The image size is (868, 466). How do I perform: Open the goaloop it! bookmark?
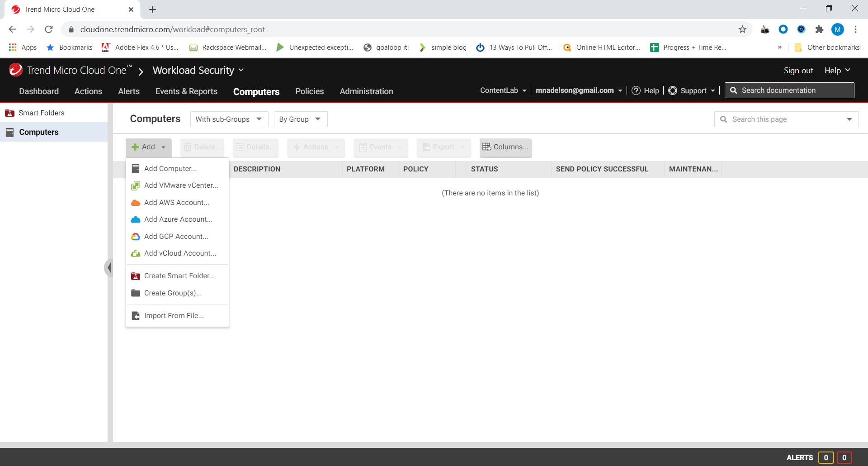387,48
